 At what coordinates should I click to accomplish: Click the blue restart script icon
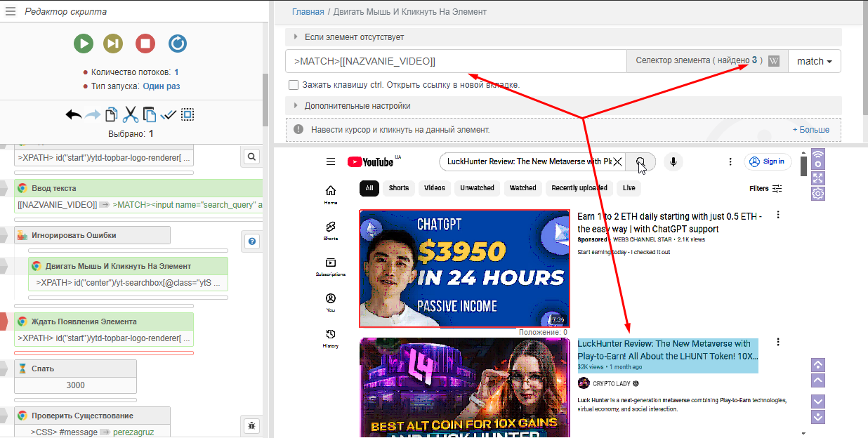point(178,44)
